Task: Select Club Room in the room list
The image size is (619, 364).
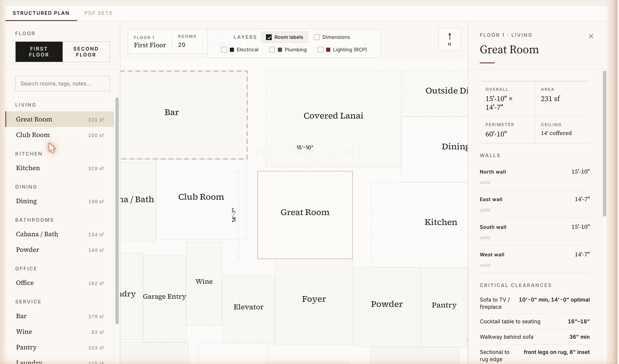Action: 60,135
